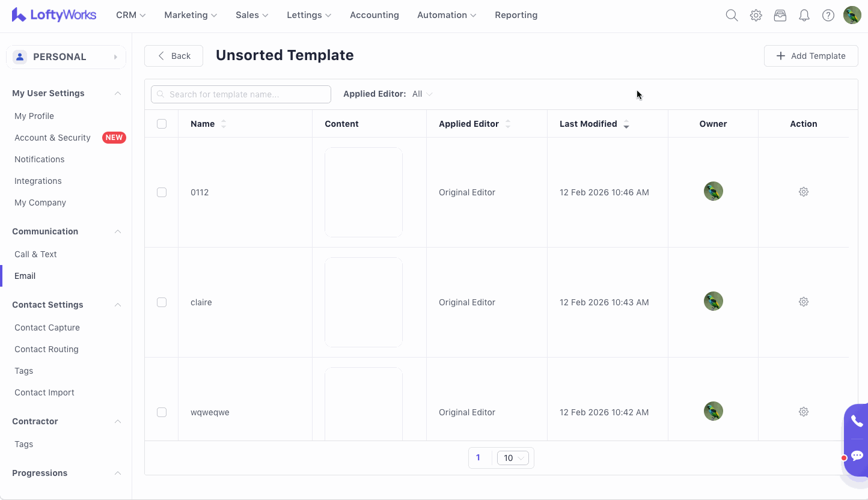Screen dimensions: 868x500
Task: Collapse the My User Settings section
Action: click(x=118, y=93)
